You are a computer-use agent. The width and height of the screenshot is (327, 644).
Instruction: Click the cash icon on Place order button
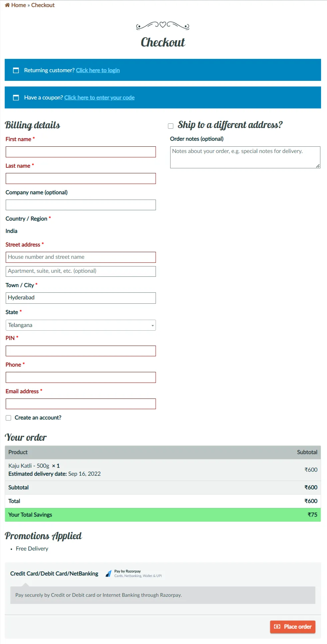coord(277,627)
